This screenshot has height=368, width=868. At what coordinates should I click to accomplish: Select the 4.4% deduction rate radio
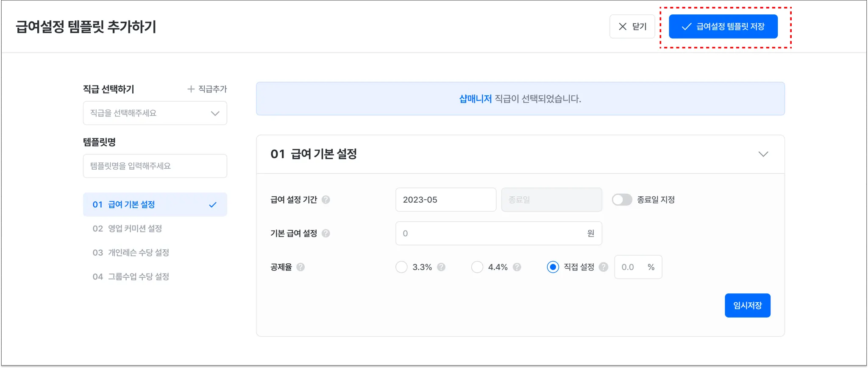(x=477, y=267)
